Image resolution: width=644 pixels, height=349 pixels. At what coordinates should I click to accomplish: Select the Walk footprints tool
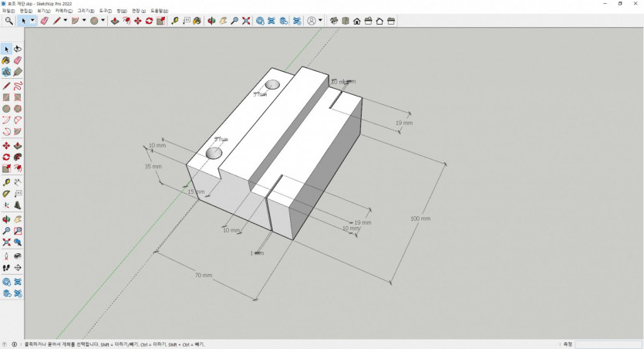click(6, 268)
